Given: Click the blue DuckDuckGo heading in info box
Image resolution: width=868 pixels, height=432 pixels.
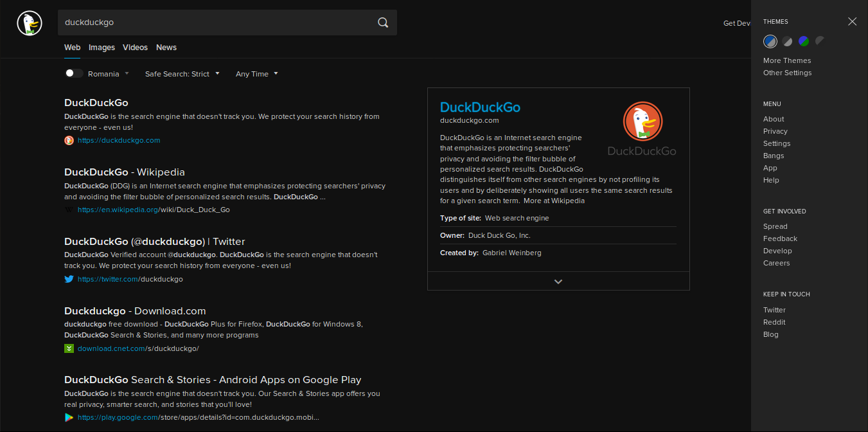Looking at the screenshot, I should 480,107.
